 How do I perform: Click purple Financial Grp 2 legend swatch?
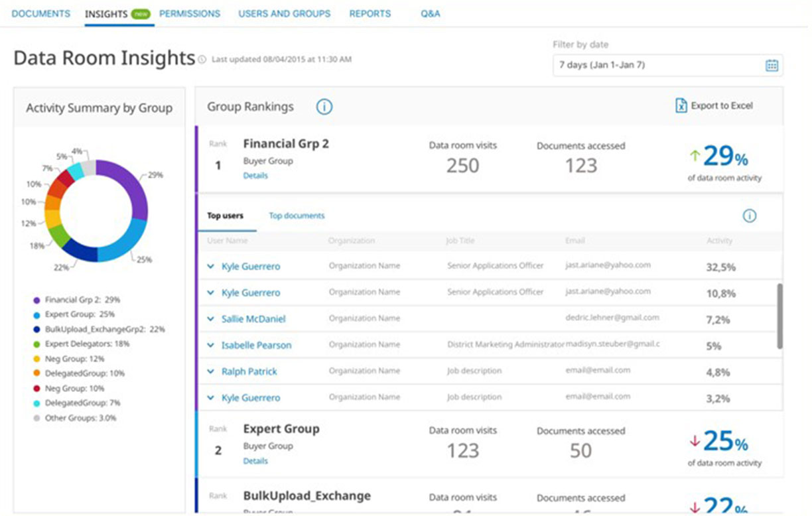coord(36,300)
